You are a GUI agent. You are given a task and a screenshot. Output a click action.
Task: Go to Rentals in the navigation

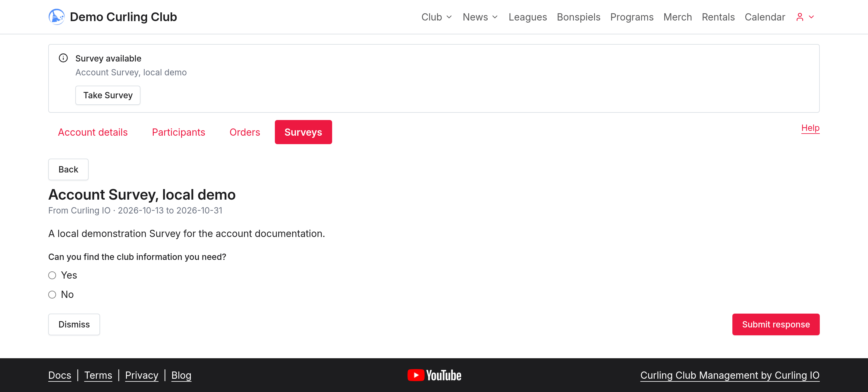pos(718,17)
